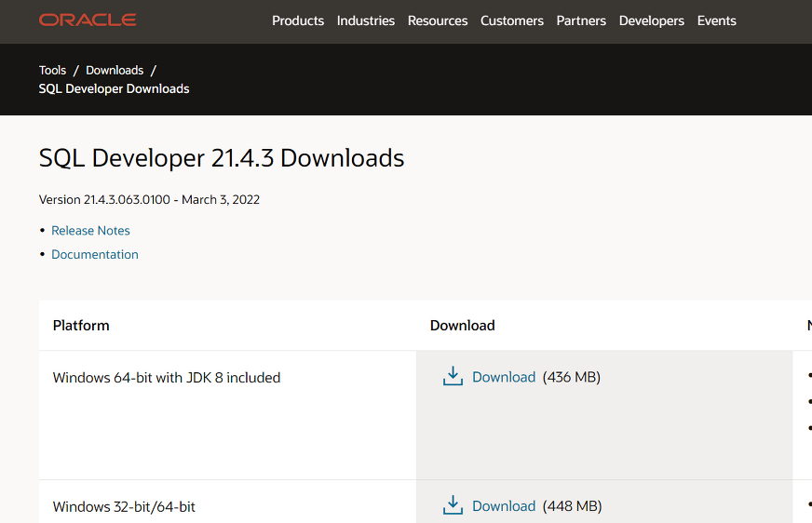This screenshot has width=812, height=523.
Task: Open the Industries menu
Action: point(366,20)
